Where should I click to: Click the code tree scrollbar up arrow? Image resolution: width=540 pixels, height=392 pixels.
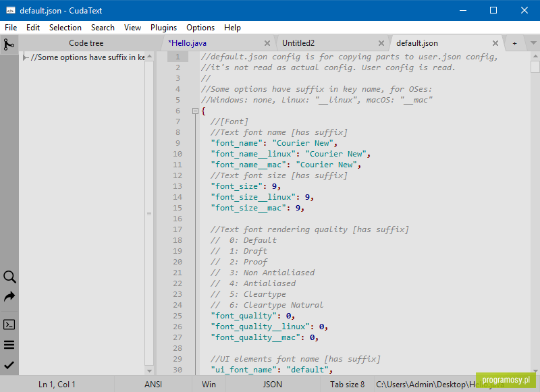149,56
